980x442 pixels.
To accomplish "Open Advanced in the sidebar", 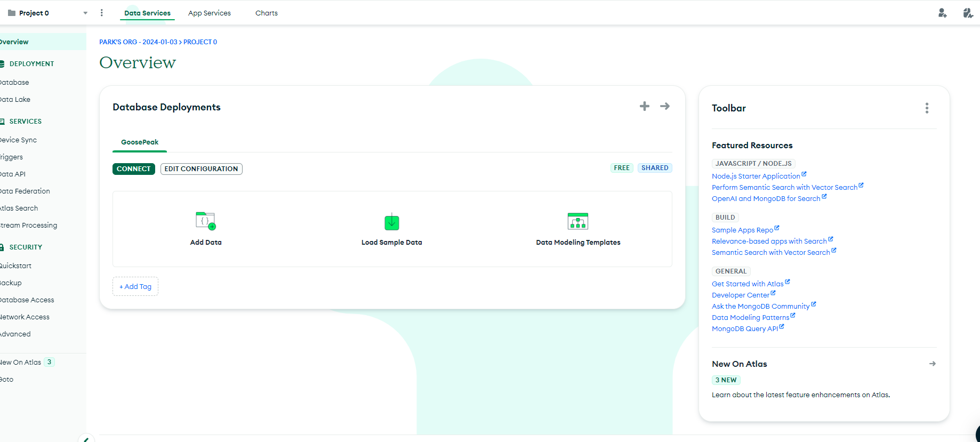I will coord(15,334).
